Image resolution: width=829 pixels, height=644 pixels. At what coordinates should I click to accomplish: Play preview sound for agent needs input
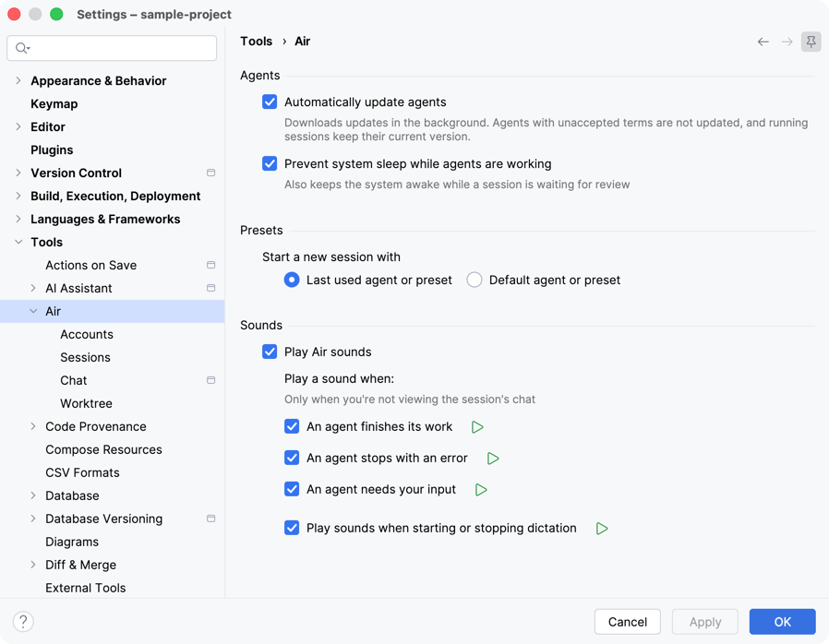[x=481, y=490]
